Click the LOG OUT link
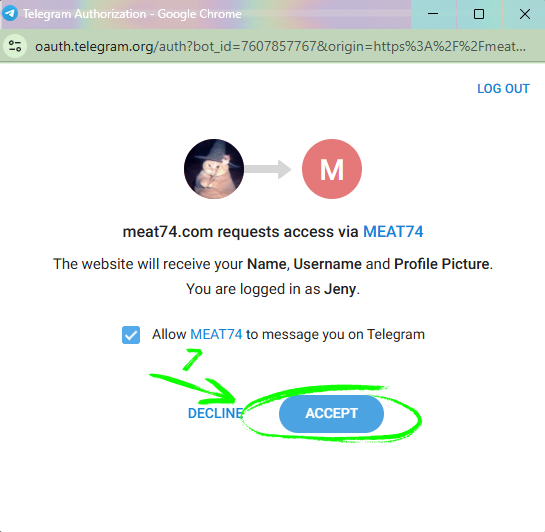The height and width of the screenshot is (532, 545). tap(503, 89)
